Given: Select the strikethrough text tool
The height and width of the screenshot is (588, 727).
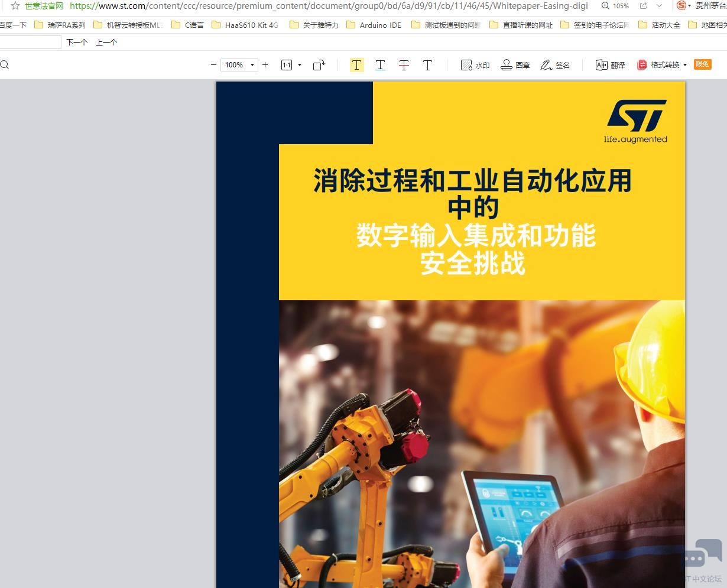Looking at the screenshot, I should click(404, 65).
